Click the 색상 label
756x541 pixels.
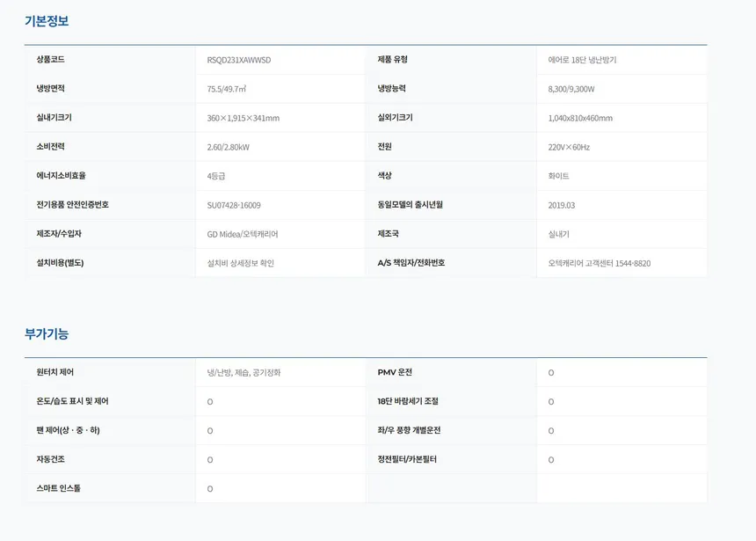(x=385, y=175)
